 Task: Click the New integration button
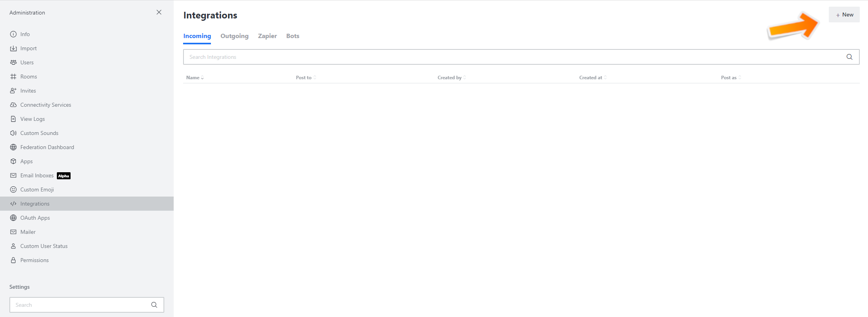click(844, 15)
